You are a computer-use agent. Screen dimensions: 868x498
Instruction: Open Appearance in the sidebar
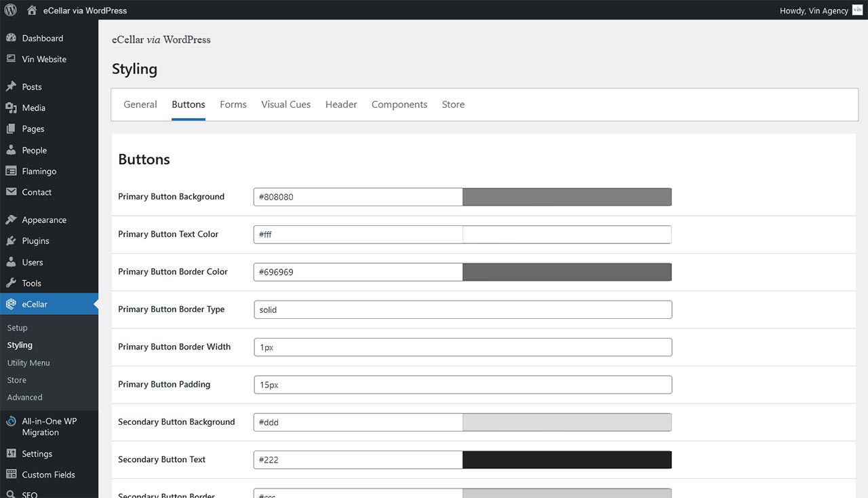pos(44,220)
